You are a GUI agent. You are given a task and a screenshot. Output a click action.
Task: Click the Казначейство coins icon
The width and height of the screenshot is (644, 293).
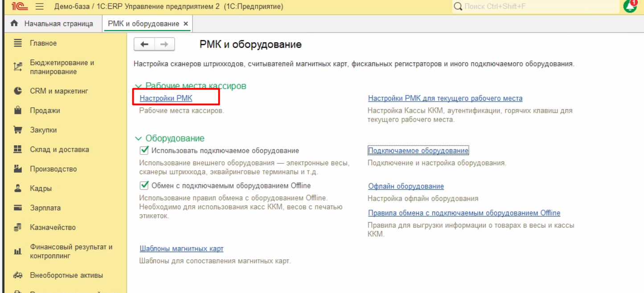tap(18, 228)
